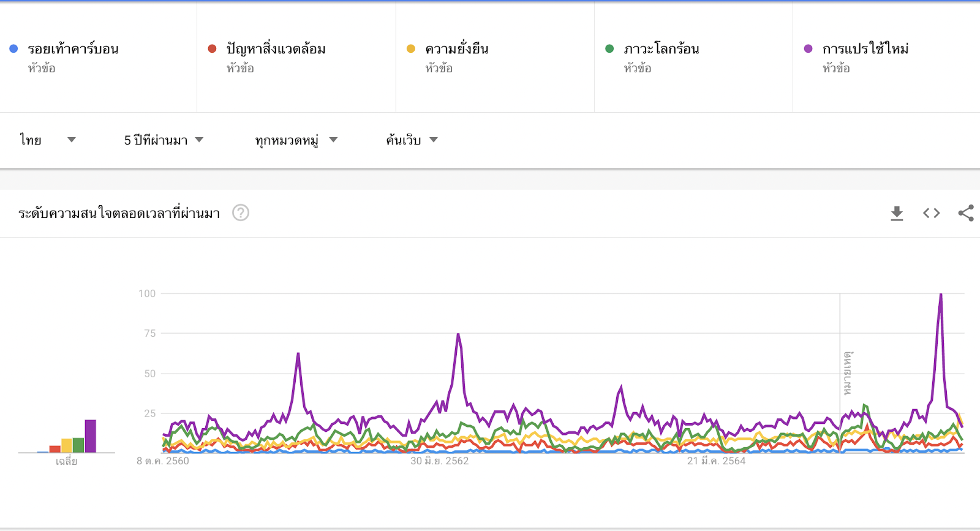The height and width of the screenshot is (531, 980).
Task: Select the รอยเท้าคาร์บอน search term
Action: (73, 49)
